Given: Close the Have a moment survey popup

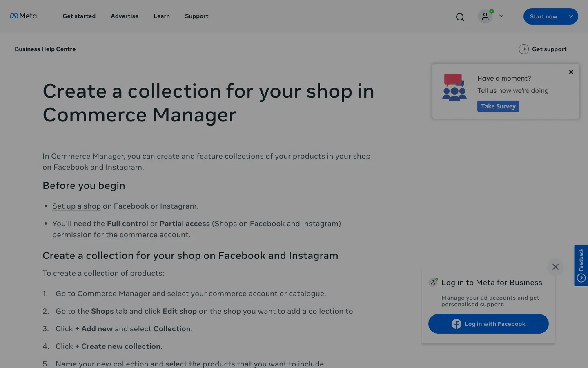Looking at the screenshot, I should (571, 72).
